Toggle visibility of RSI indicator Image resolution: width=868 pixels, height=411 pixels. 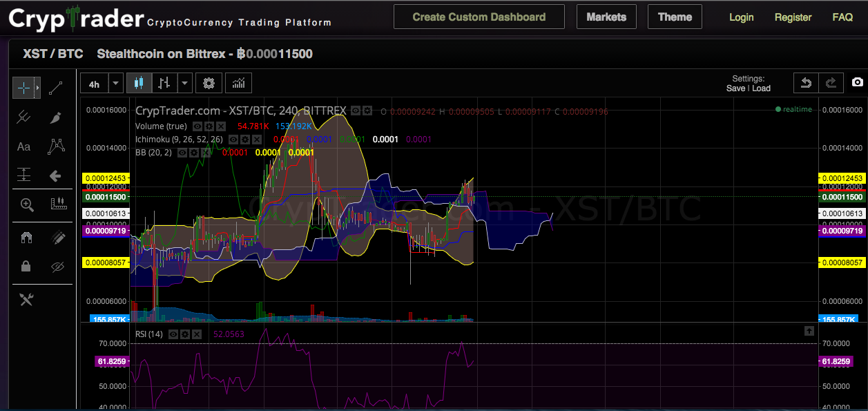tap(173, 334)
